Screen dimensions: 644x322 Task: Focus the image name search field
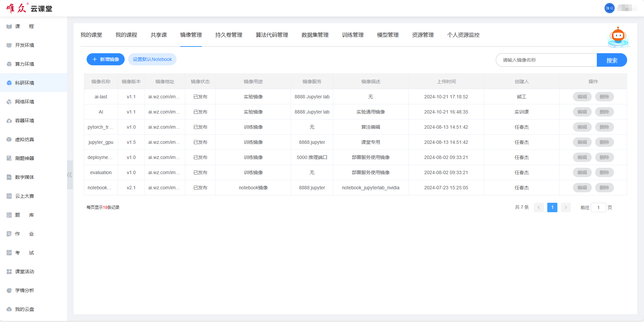546,60
